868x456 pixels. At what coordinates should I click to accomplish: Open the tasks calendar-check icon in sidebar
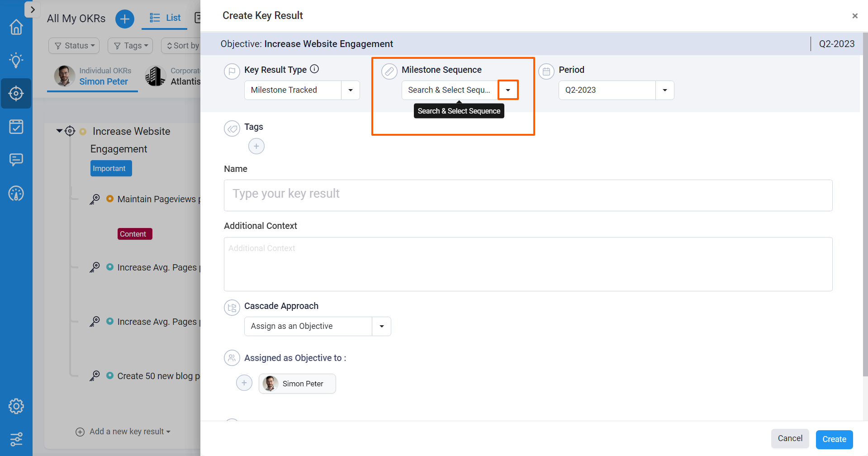(x=16, y=127)
